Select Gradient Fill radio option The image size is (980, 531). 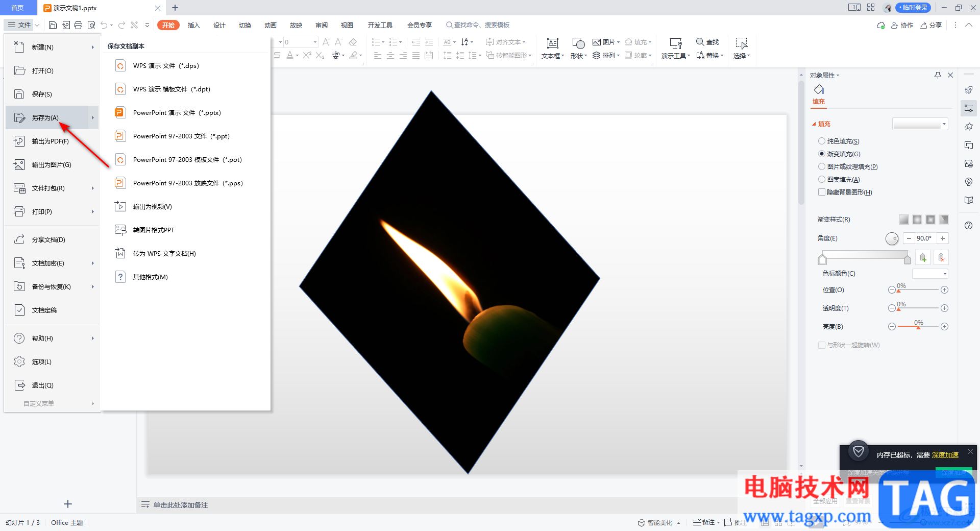pyautogui.click(x=822, y=154)
